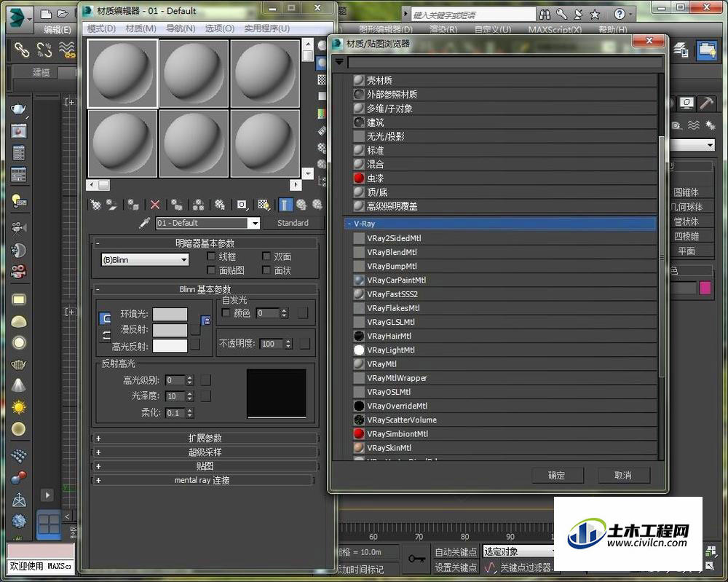The height and width of the screenshot is (582, 728).
Task: Pick material from object eyedropper icon
Action: click(x=144, y=224)
